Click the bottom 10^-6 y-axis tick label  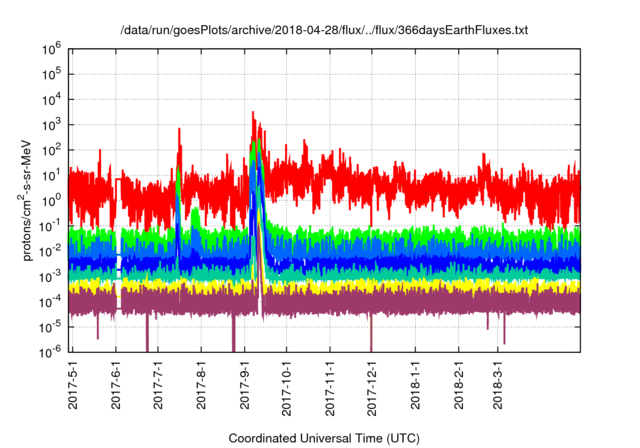[x=52, y=351]
